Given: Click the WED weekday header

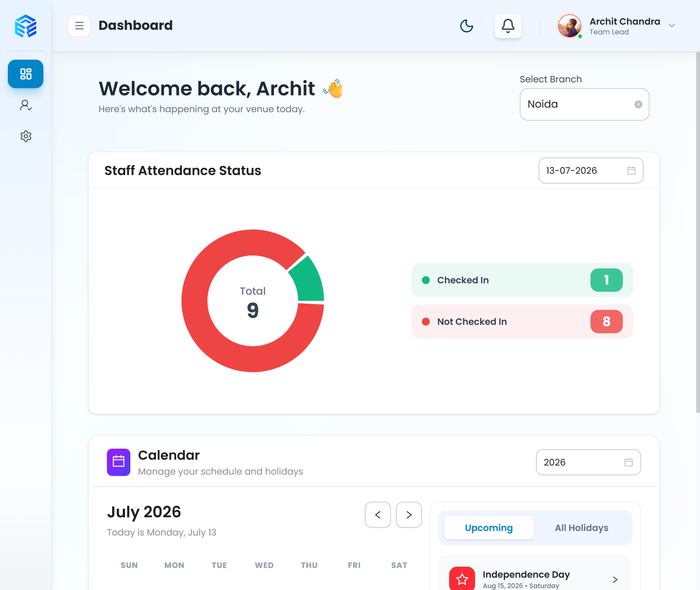Looking at the screenshot, I should (x=264, y=565).
